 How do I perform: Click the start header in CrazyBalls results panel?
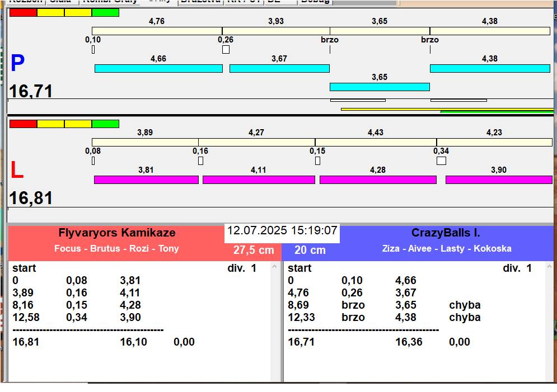click(299, 268)
